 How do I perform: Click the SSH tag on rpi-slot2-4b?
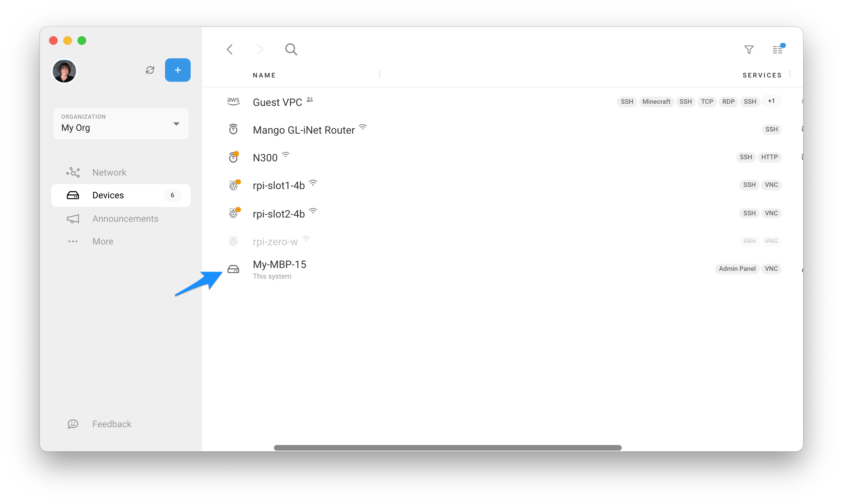749,213
